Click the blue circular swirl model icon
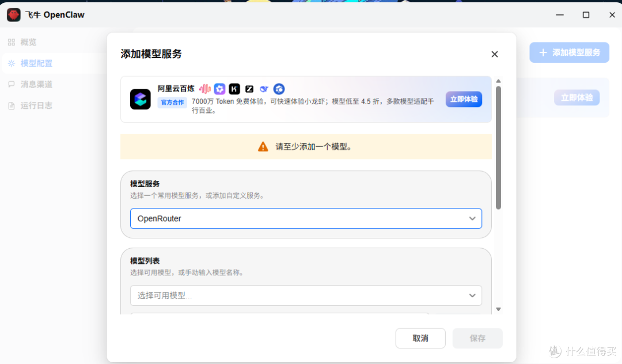The image size is (622, 364). [x=279, y=89]
